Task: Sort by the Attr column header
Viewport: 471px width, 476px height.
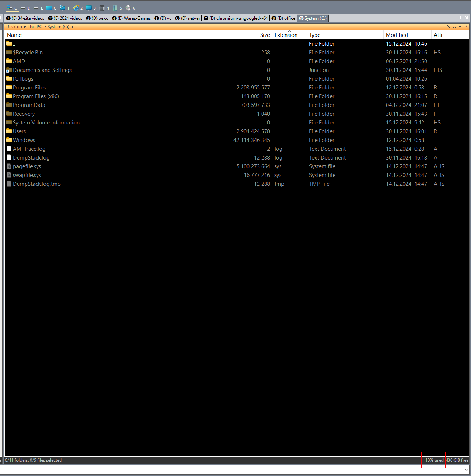Action: click(x=445, y=35)
